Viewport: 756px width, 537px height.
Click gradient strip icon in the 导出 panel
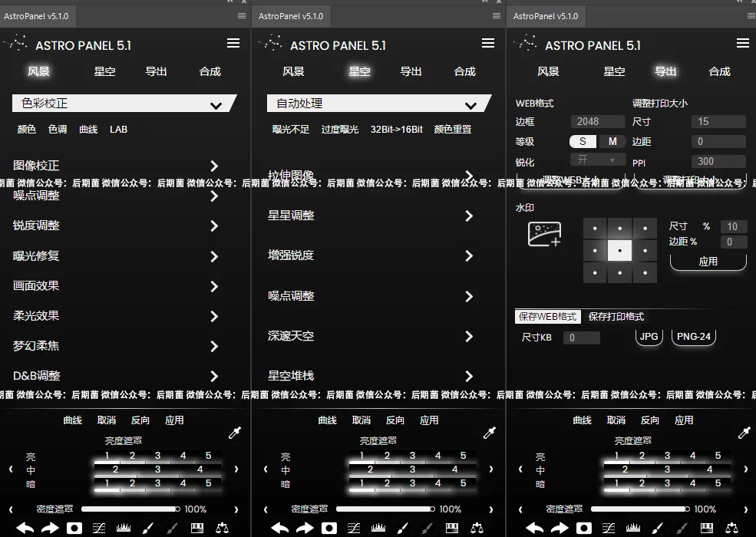[707, 528]
